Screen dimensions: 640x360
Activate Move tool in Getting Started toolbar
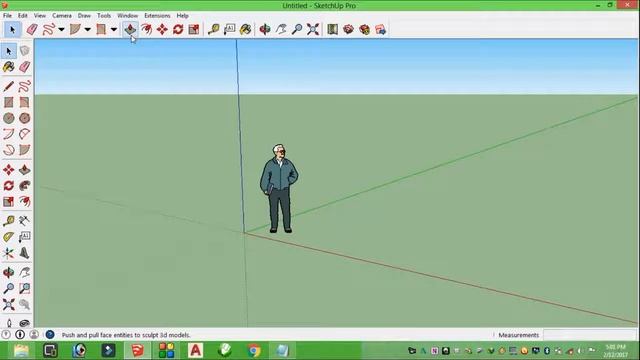(162, 29)
